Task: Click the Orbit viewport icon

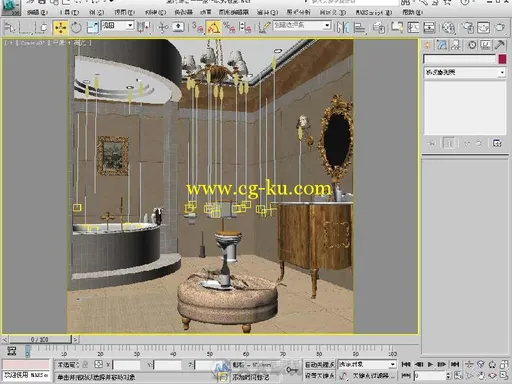Action: pos(493,376)
